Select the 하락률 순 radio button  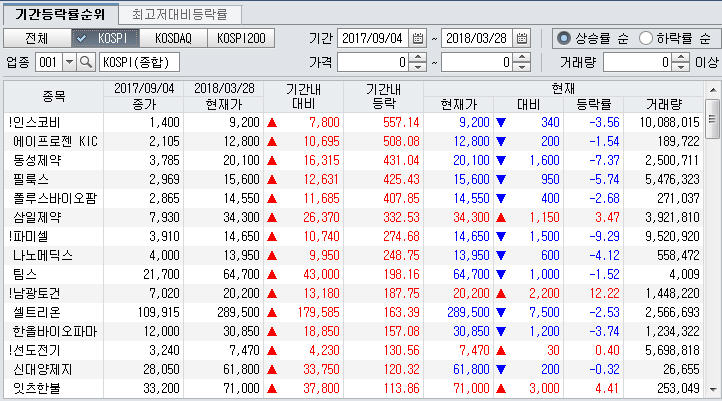pyautogui.click(x=646, y=38)
